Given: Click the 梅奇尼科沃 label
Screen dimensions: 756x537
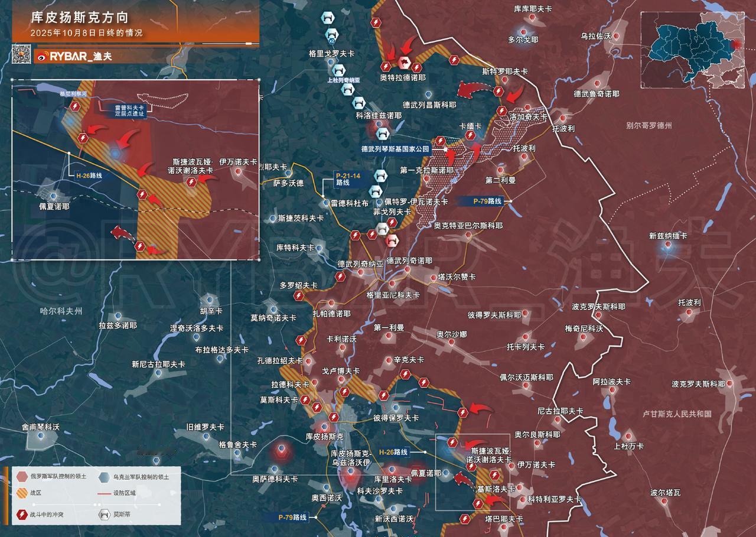Looking at the screenshot, I should point(584,328).
